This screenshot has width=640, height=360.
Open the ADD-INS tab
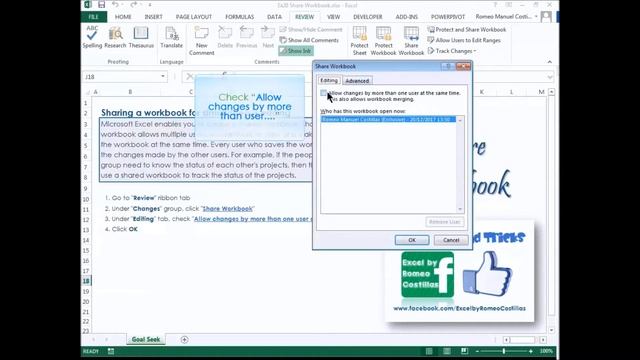tap(407, 17)
